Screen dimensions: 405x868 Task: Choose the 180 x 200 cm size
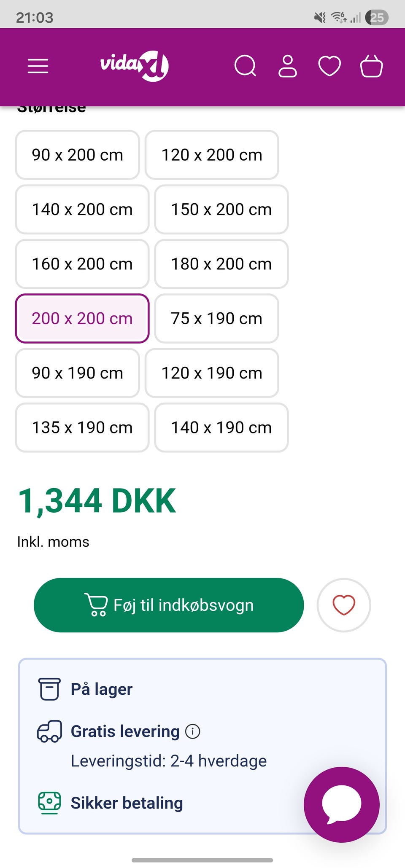tap(221, 264)
